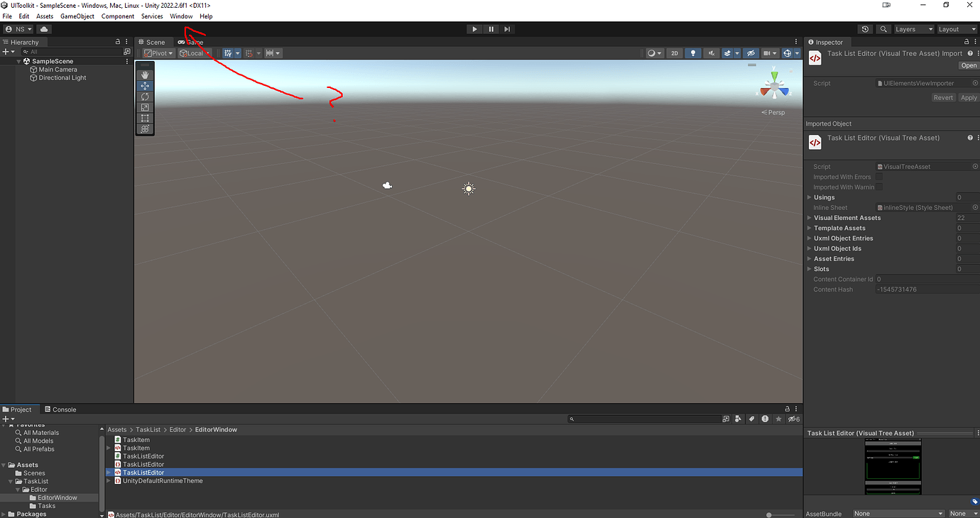The image size is (980, 518).
Task: Click the Project search field
Action: point(643,419)
